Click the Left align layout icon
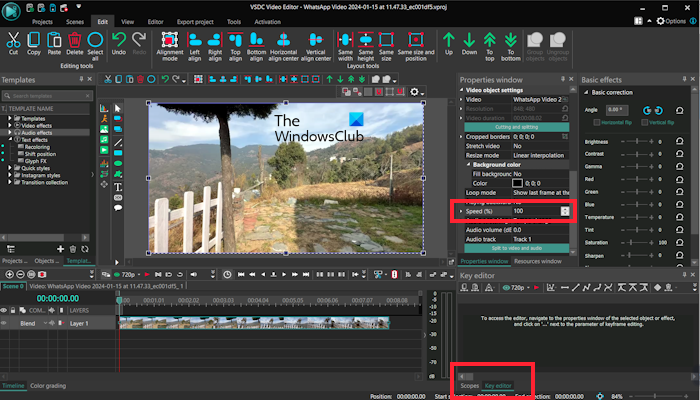The image size is (700, 400). 194,40
